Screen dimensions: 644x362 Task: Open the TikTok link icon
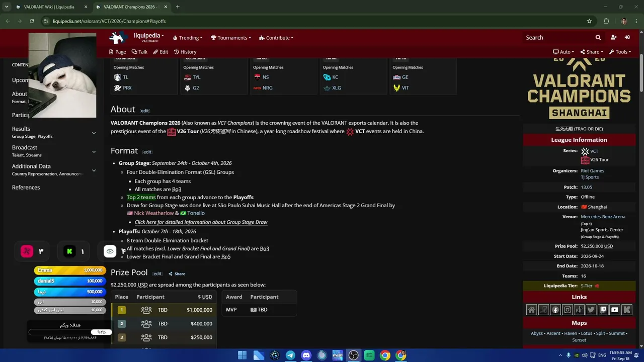coord(579,310)
